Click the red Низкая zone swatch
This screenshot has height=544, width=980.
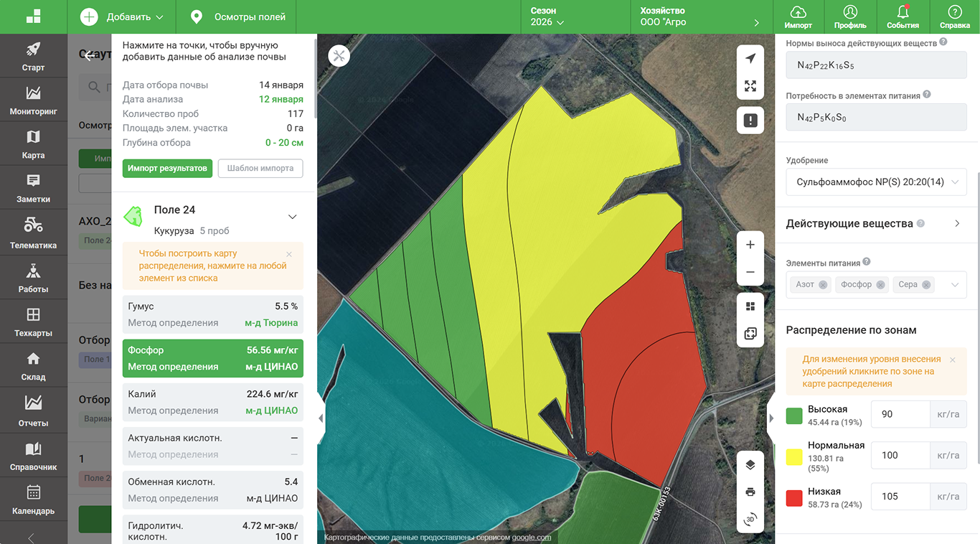click(x=794, y=498)
